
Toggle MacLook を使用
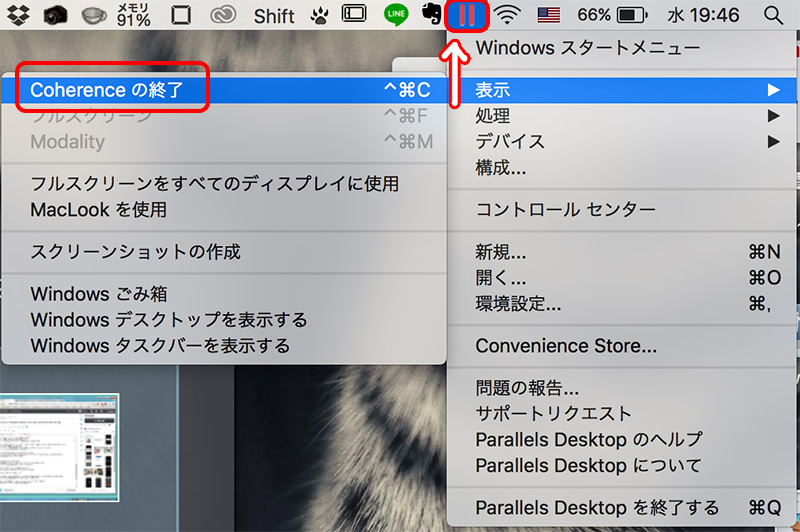pos(224,210)
